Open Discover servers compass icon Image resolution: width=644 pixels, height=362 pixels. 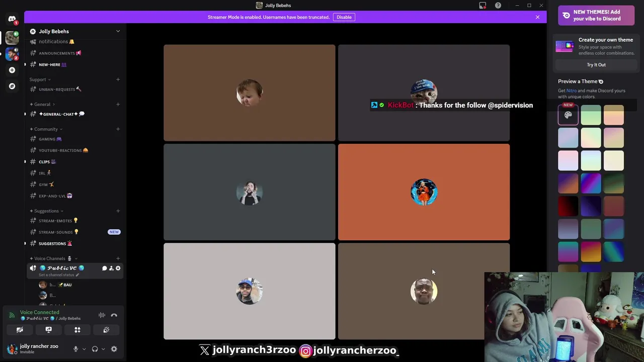[x=12, y=86]
